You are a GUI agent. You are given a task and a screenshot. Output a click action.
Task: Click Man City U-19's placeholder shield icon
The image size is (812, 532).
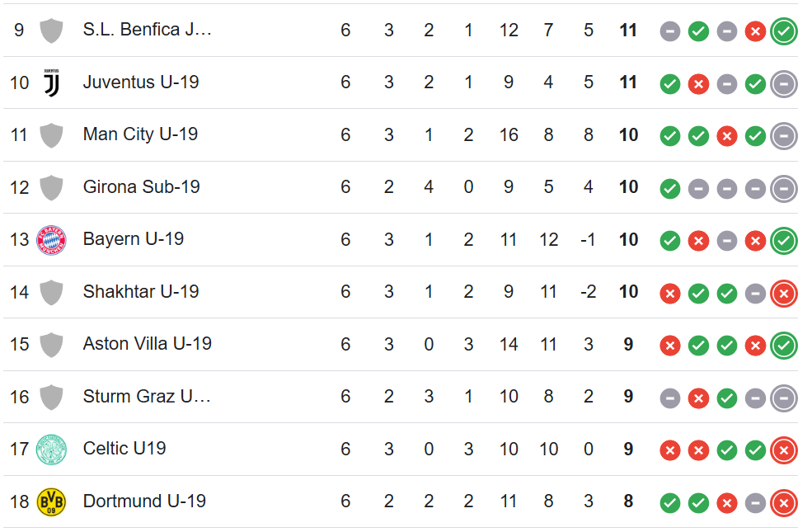click(51, 135)
